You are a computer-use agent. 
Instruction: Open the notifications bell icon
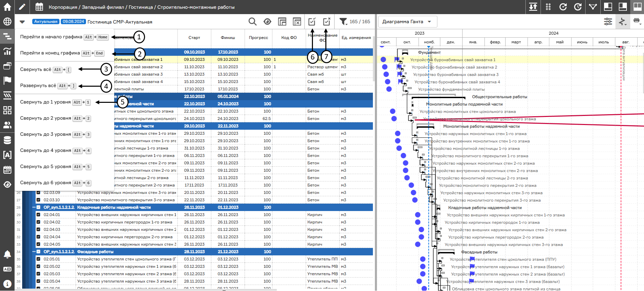pos(7,254)
